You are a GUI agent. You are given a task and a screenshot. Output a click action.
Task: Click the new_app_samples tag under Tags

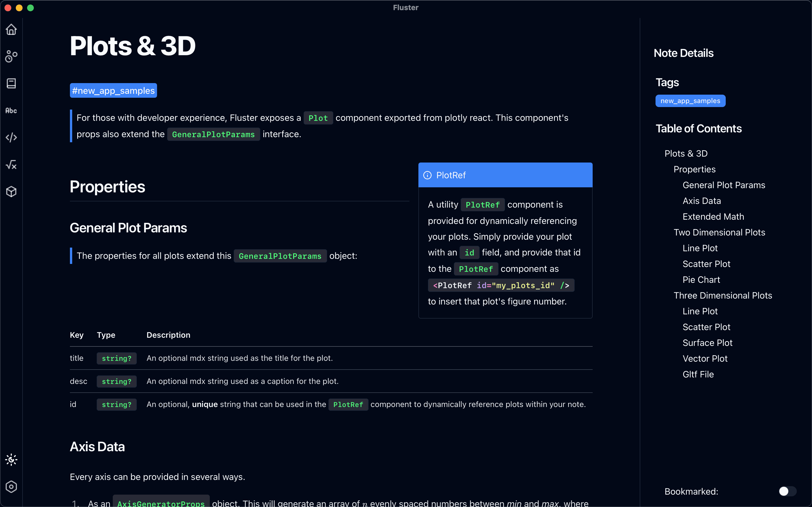point(690,101)
